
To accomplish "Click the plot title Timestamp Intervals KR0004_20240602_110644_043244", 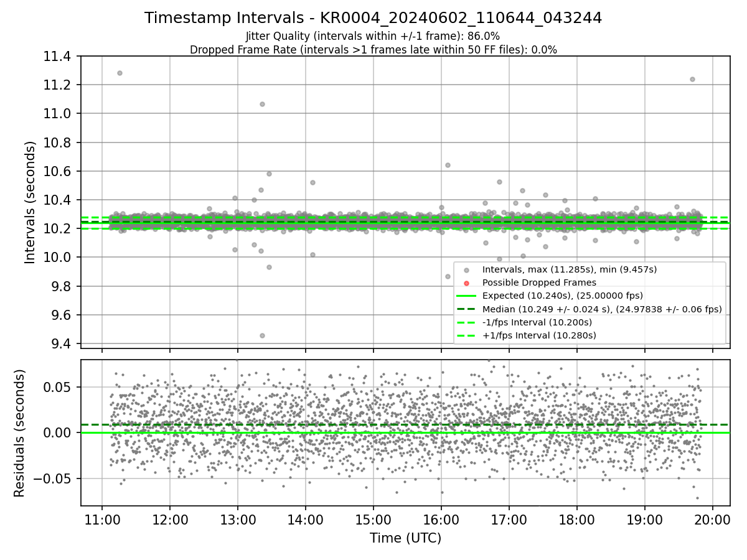I will tap(373, 18).
